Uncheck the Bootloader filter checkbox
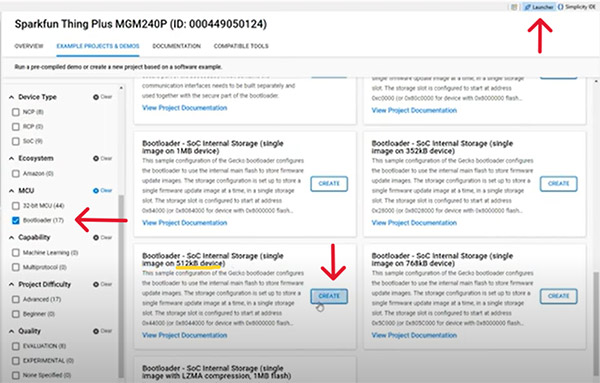This screenshot has width=600, height=383. [16, 220]
